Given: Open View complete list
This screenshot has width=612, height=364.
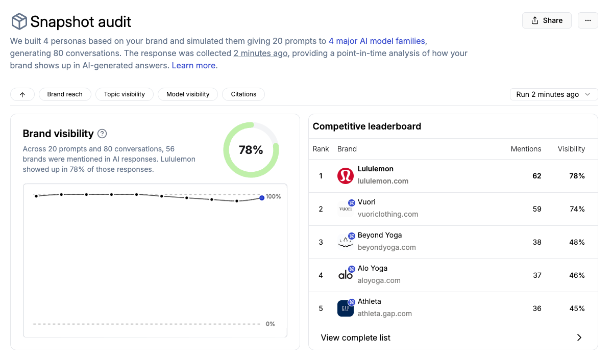Looking at the screenshot, I should point(453,337).
